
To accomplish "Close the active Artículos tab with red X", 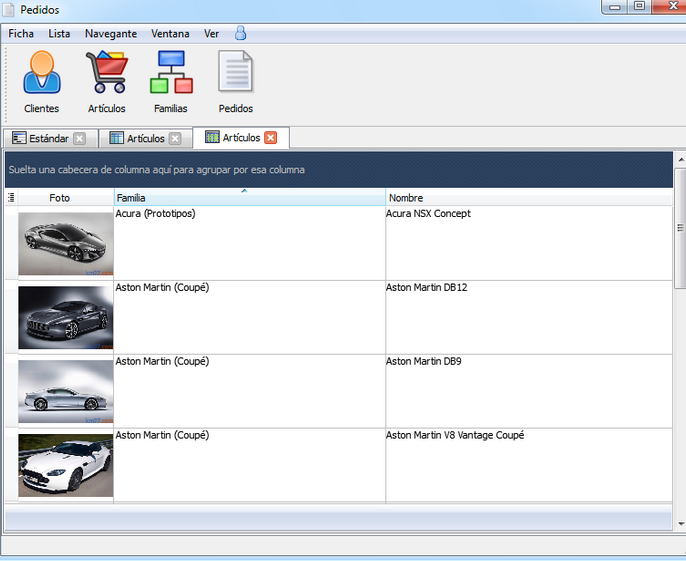I will (x=271, y=138).
